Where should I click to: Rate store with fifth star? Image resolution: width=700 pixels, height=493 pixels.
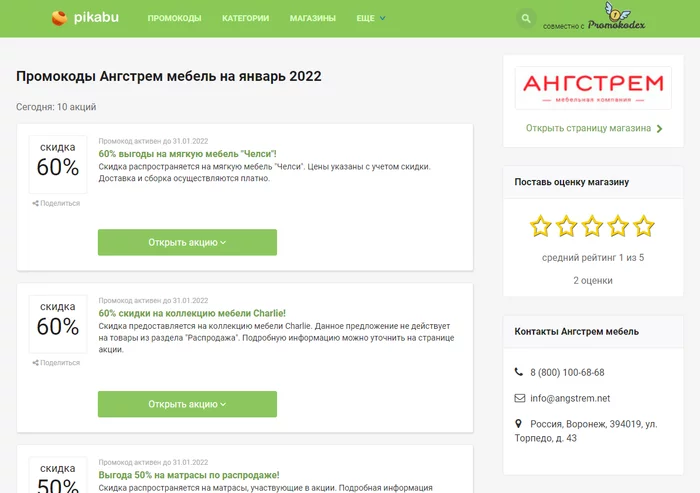(x=644, y=226)
